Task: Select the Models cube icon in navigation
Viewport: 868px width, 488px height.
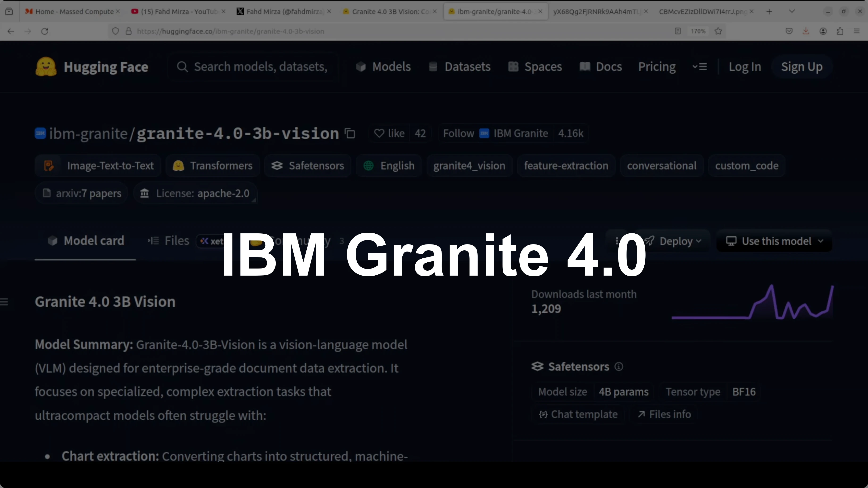Action: (361, 67)
